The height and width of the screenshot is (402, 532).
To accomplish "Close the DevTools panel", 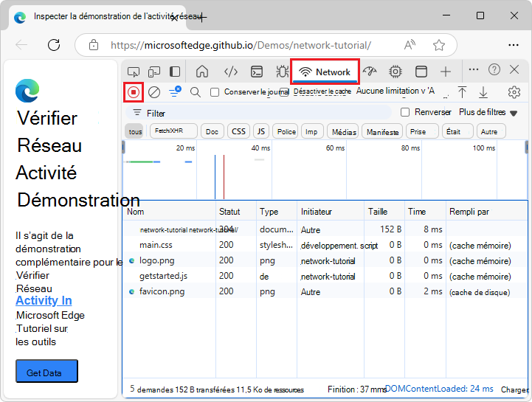I will pyautogui.click(x=514, y=69).
